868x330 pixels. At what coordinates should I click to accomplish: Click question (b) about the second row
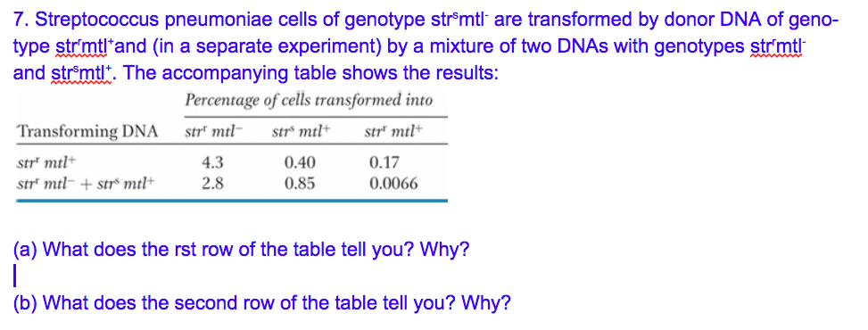point(262,302)
